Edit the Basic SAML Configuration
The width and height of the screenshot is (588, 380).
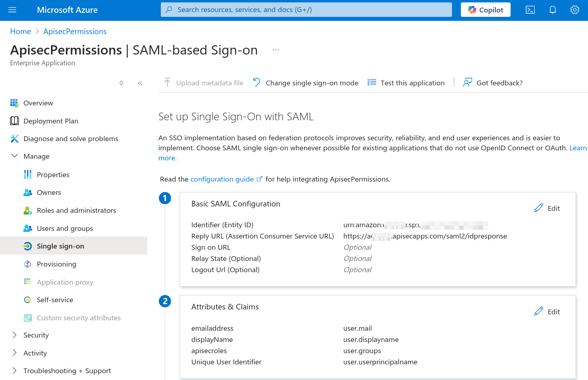(547, 208)
